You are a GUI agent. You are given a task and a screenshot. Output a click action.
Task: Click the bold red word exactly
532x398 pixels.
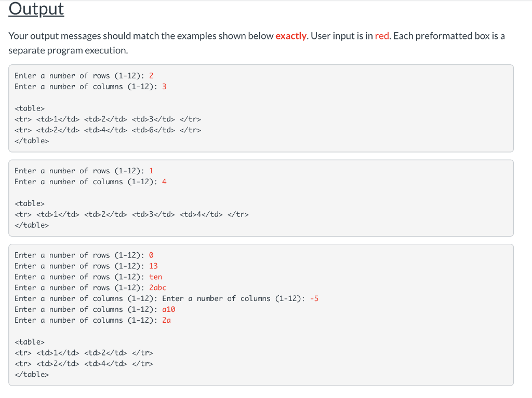pos(291,36)
